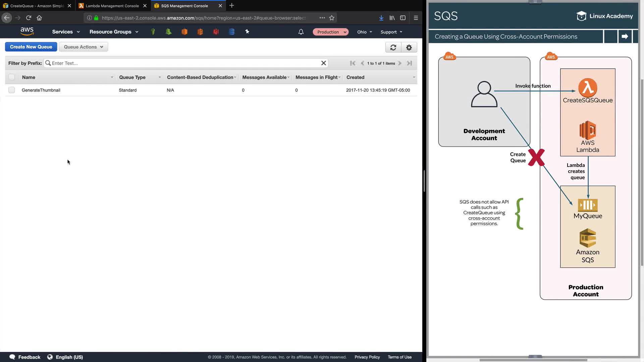Click the next slide arrow in SQS panel
The height and width of the screenshot is (362, 644).
(625, 37)
